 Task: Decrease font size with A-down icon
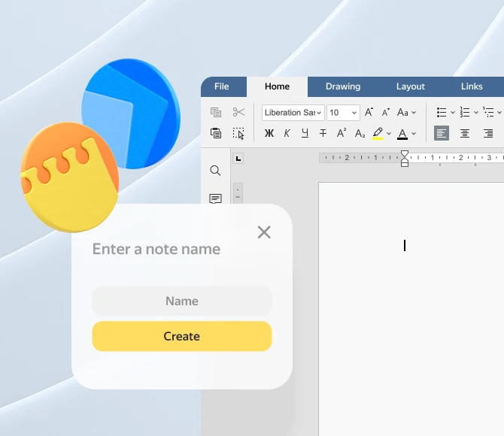385,113
